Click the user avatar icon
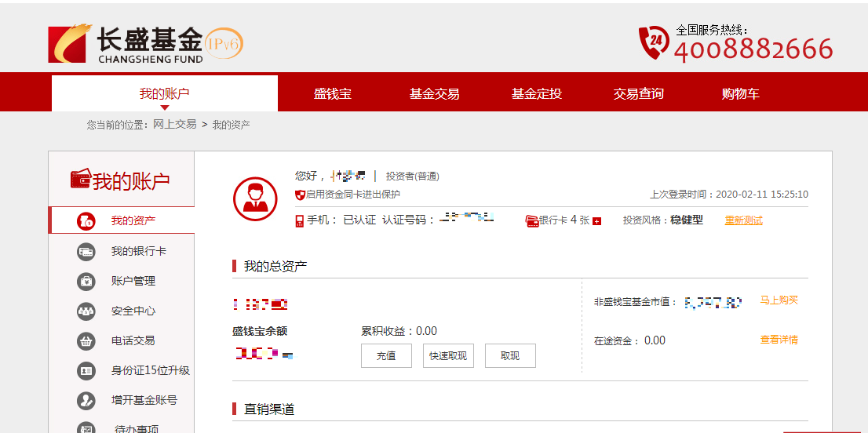The image size is (868, 433). tap(255, 198)
